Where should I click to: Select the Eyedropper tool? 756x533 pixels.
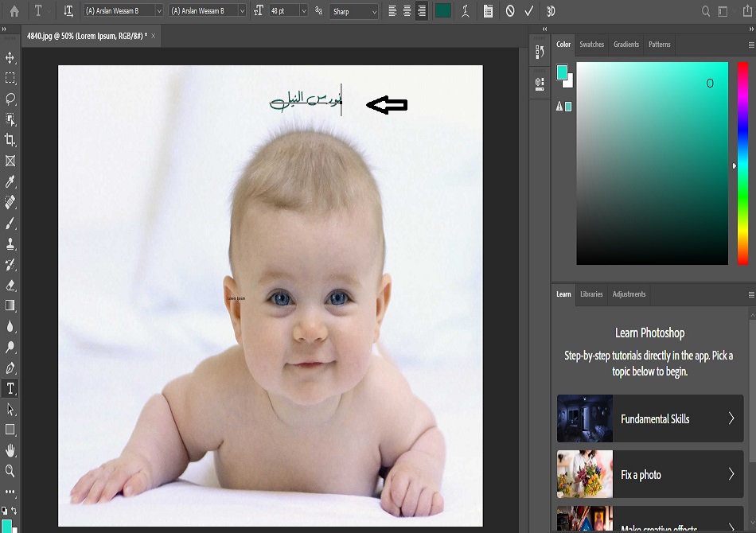click(10, 182)
